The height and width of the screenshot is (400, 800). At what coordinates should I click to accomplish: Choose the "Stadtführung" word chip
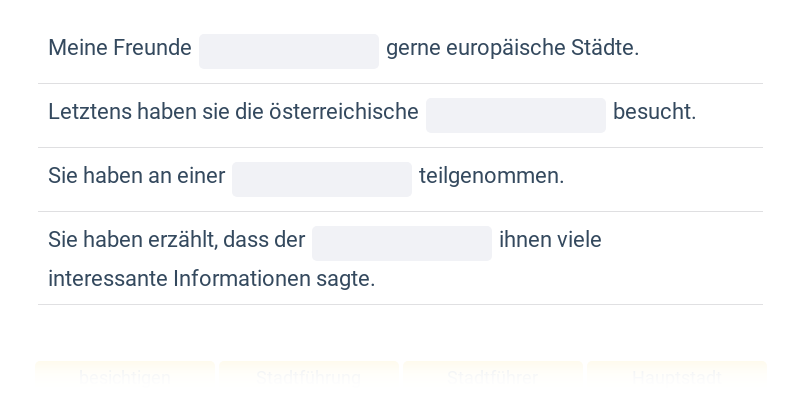point(309,378)
